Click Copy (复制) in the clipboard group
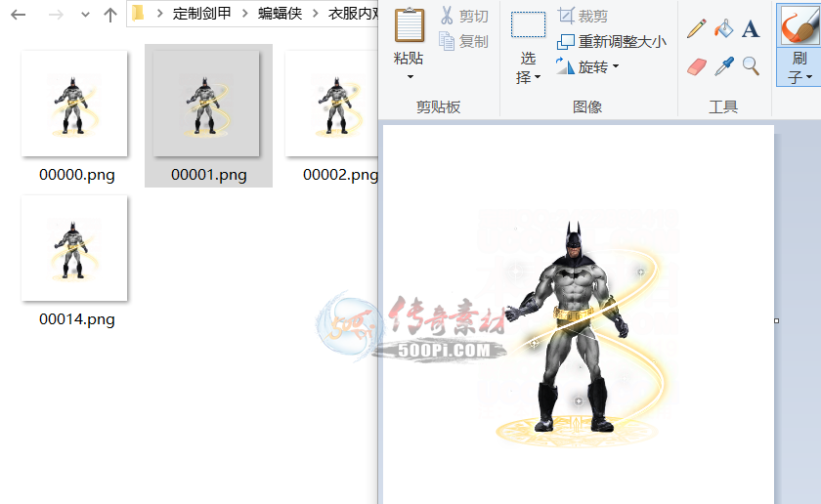Screen dimensions: 821x504 (x=464, y=41)
